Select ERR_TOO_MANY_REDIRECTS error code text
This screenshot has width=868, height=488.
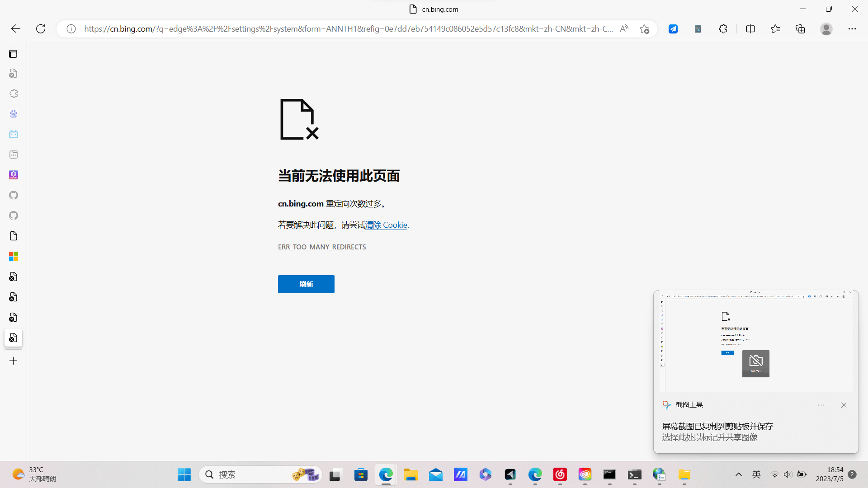pyautogui.click(x=322, y=247)
